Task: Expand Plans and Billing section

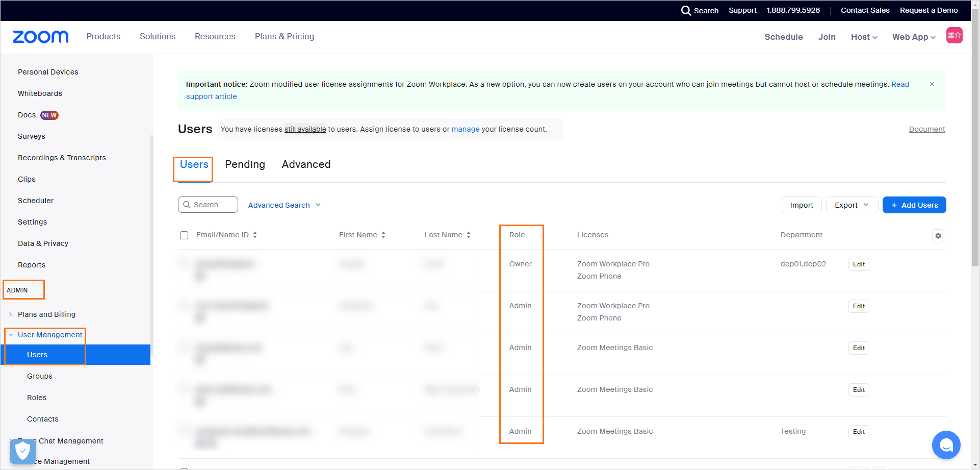Action: pyautogui.click(x=11, y=314)
